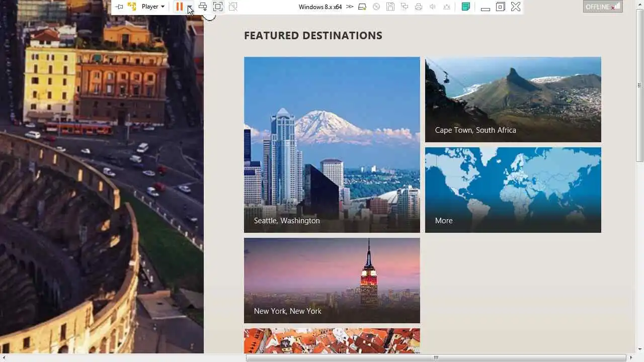Screen dimensions: 644x362
Task: Expand the power options dropdown arrow
Action: click(x=190, y=7)
